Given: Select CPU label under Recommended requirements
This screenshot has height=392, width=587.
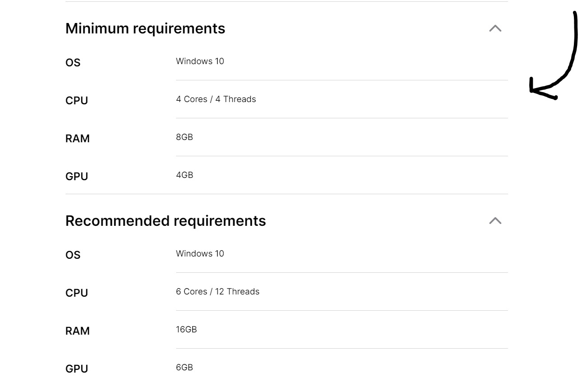Looking at the screenshot, I should 76,293.
